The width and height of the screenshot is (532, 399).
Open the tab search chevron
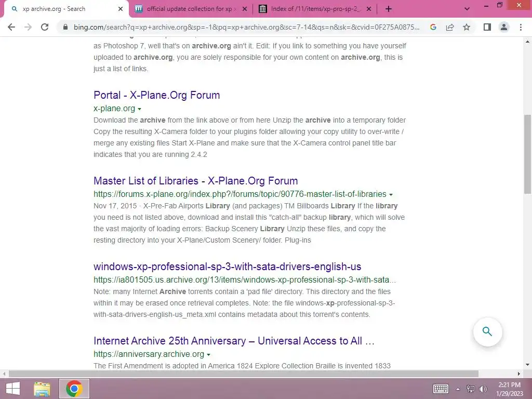coord(467,9)
